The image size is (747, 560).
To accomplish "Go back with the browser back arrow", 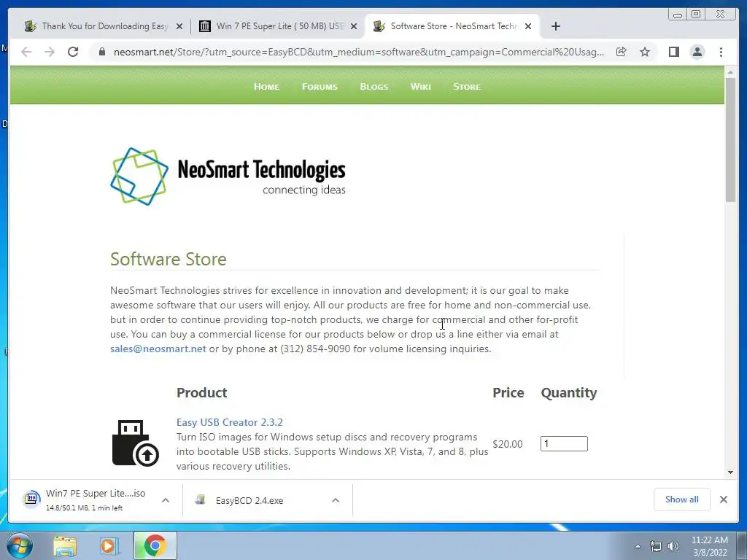I will coord(26,52).
